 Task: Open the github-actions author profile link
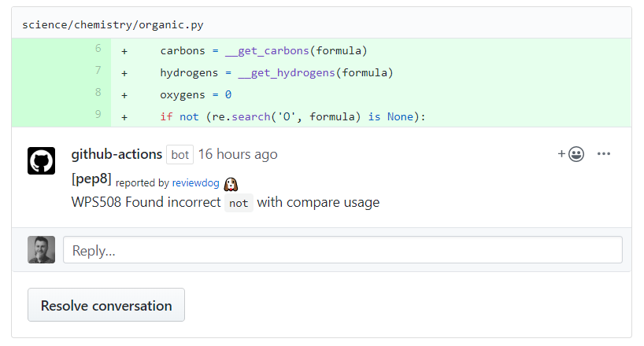tap(117, 154)
